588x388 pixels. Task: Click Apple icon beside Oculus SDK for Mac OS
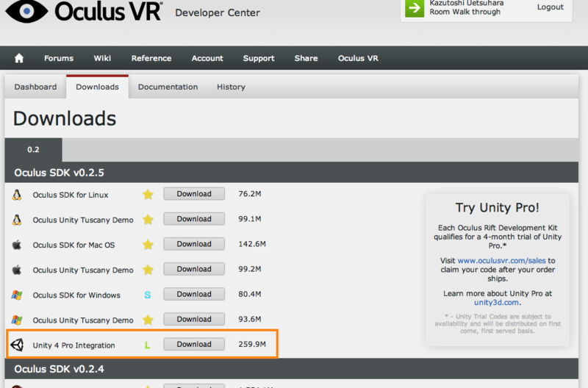[17, 245]
